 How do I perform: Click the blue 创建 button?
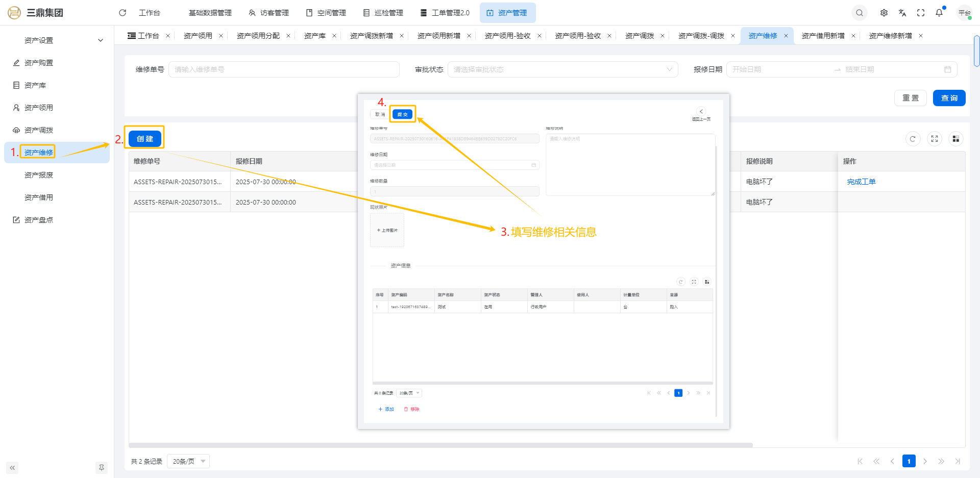click(x=145, y=139)
